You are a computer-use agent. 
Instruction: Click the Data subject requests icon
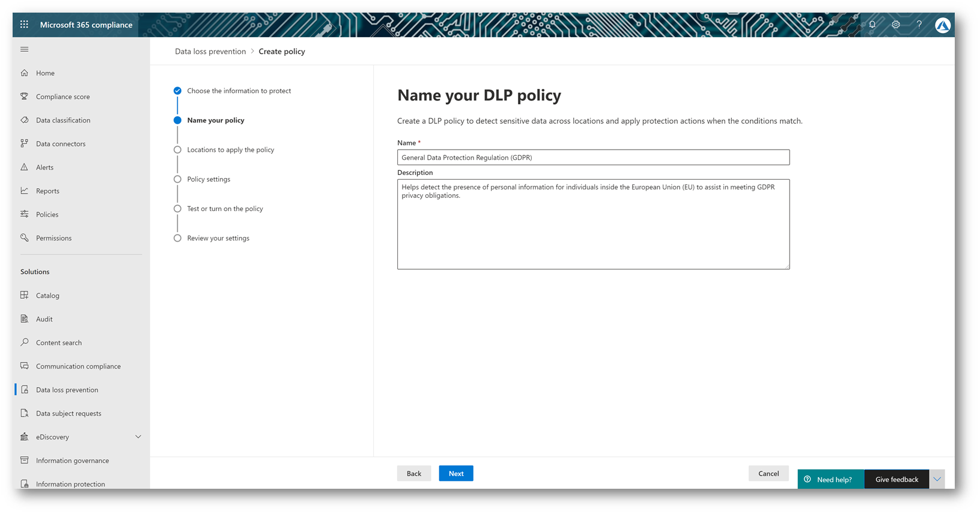[25, 413]
